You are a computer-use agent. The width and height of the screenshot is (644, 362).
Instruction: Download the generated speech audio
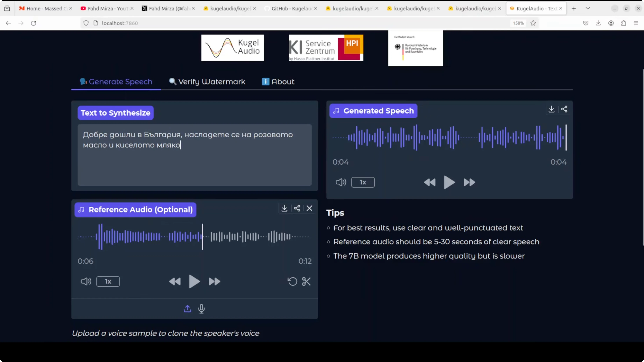(551, 109)
